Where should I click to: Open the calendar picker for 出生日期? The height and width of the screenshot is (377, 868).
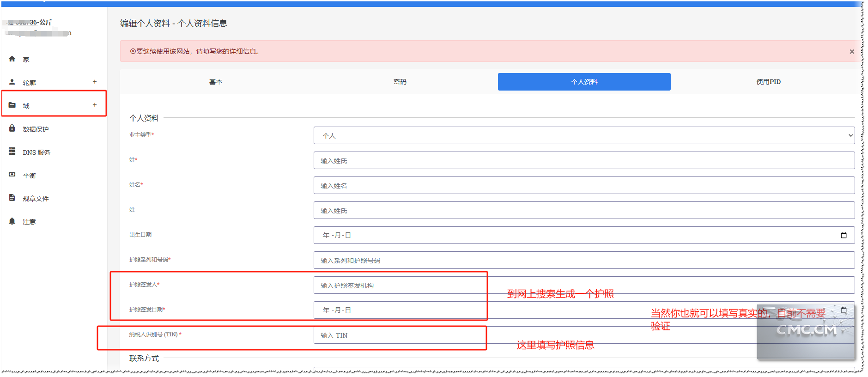(844, 235)
